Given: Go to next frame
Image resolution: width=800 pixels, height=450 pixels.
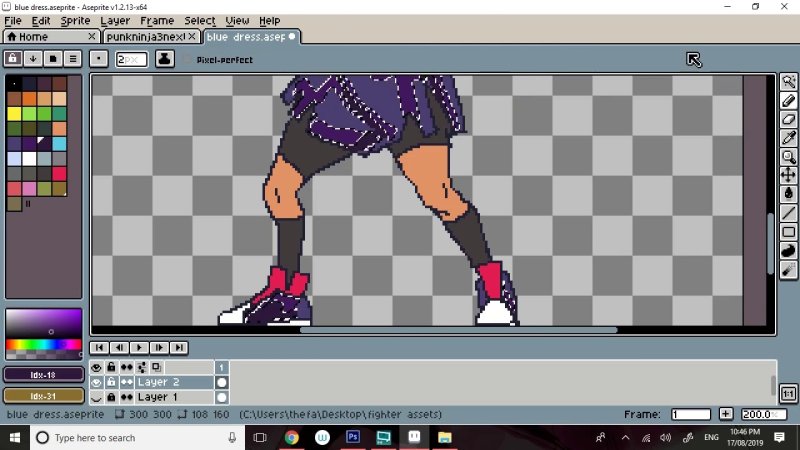Looking at the screenshot, I should coord(159,347).
